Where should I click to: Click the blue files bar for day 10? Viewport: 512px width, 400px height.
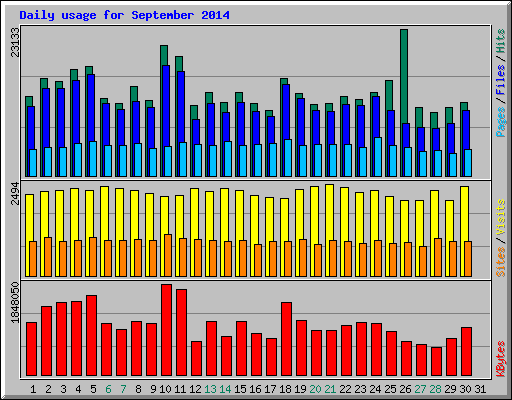pos(166,105)
